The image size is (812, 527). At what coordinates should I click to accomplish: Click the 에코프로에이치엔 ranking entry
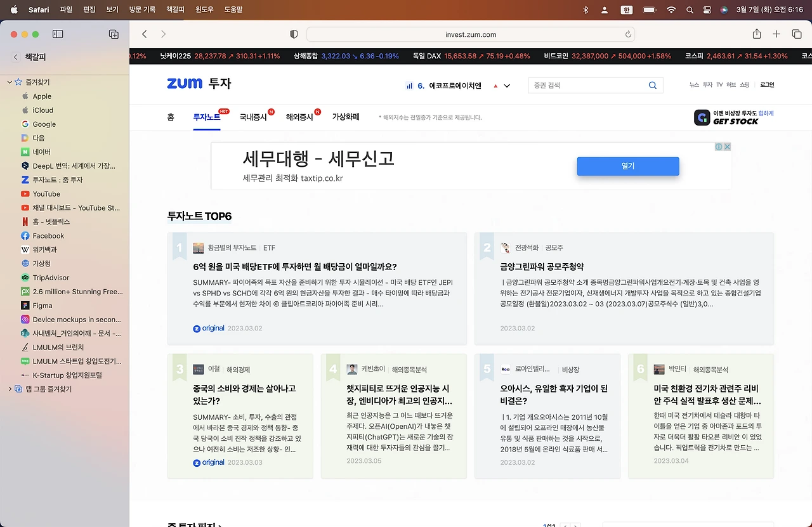pyautogui.click(x=455, y=86)
